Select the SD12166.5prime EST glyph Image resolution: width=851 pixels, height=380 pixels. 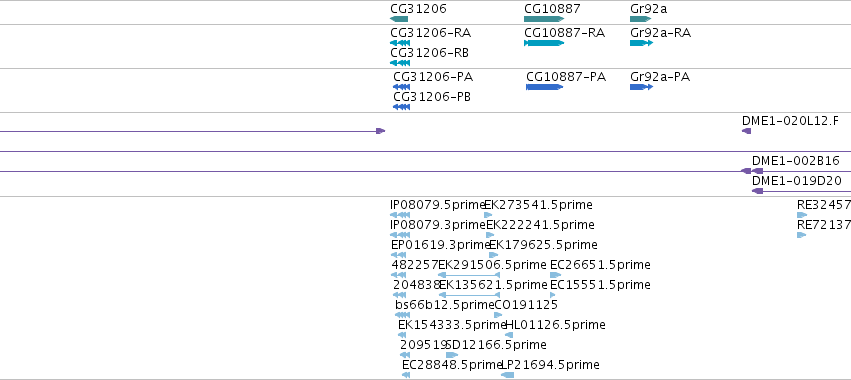[452, 355]
